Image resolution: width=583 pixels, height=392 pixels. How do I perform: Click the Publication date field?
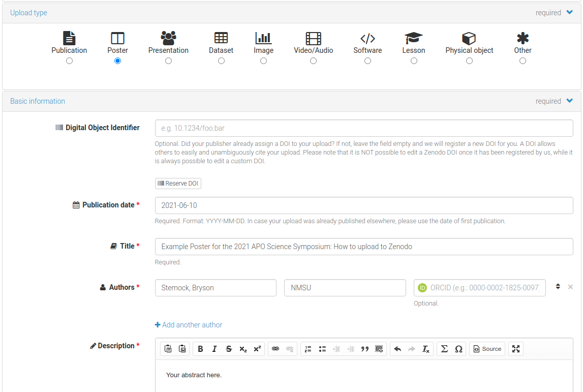point(364,205)
